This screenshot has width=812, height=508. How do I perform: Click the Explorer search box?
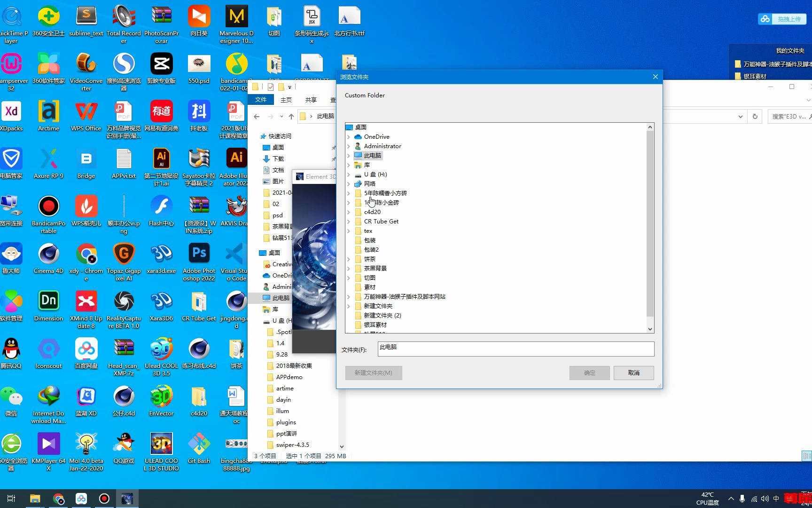point(789,117)
